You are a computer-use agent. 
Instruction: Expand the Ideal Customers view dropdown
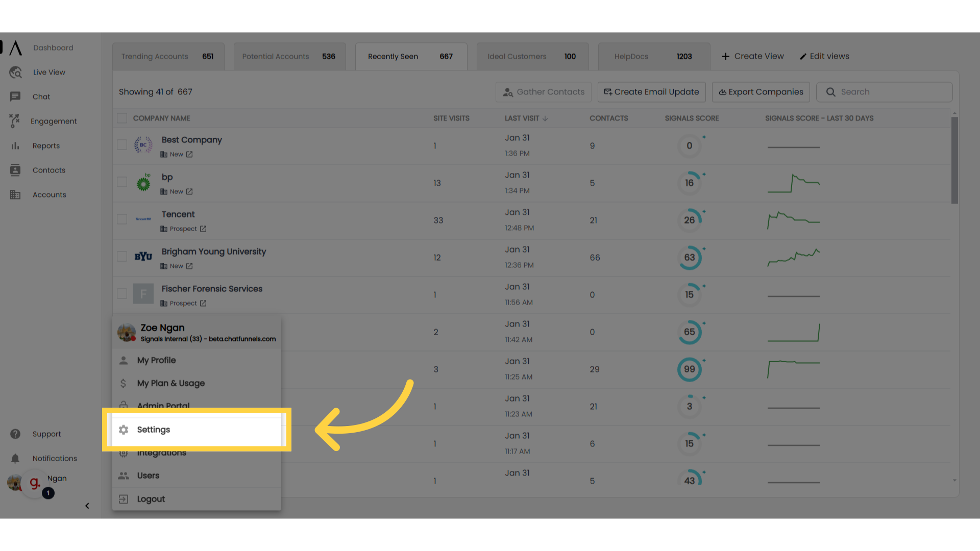tap(532, 56)
